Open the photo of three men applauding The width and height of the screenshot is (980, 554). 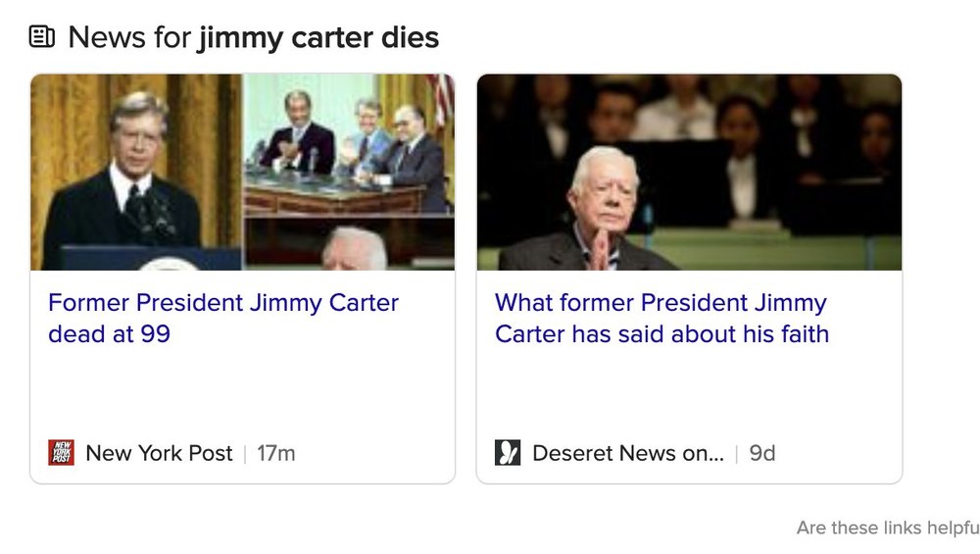tap(349, 143)
